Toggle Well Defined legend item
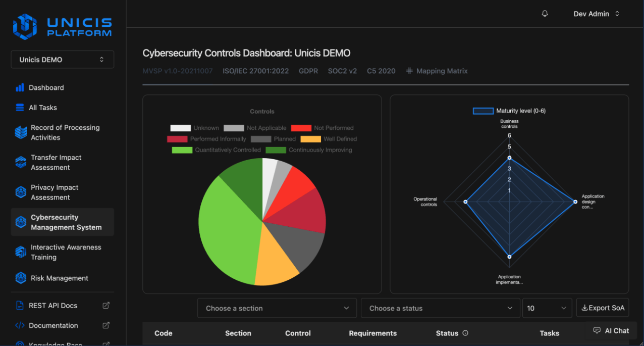Image resolution: width=644 pixels, height=346 pixels. (x=329, y=139)
